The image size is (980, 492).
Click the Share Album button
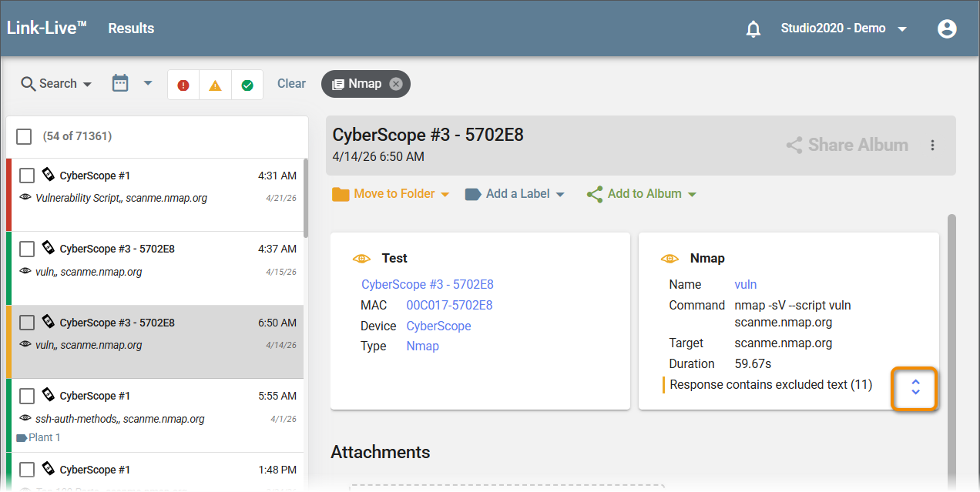pos(847,145)
